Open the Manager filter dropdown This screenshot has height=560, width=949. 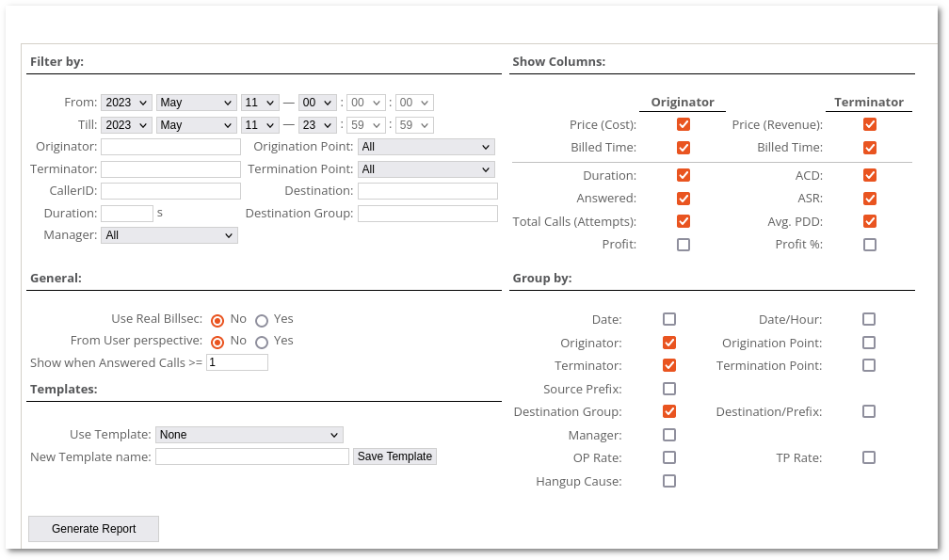[169, 235]
